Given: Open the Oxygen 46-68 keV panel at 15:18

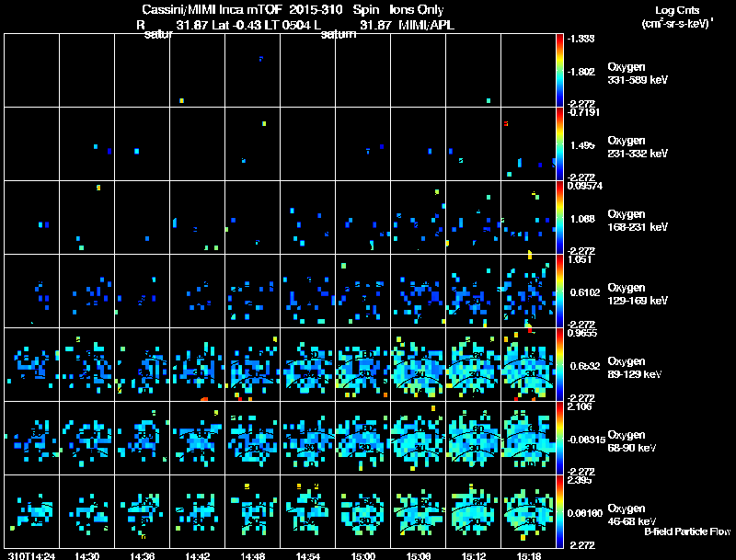Looking at the screenshot, I should click(528, 511).
